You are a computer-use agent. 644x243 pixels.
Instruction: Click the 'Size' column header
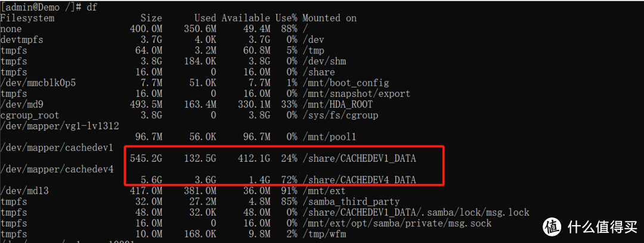point(151,18)
